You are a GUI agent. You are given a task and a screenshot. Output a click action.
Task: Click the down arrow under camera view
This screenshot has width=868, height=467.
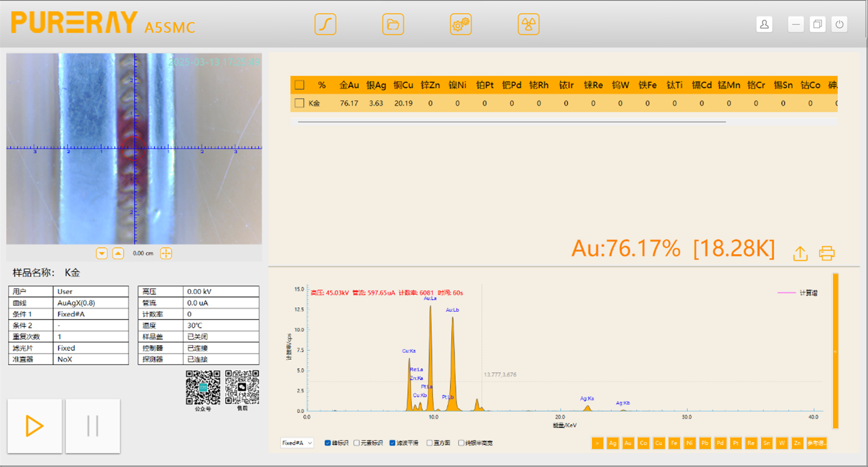(x=102, y=253)
